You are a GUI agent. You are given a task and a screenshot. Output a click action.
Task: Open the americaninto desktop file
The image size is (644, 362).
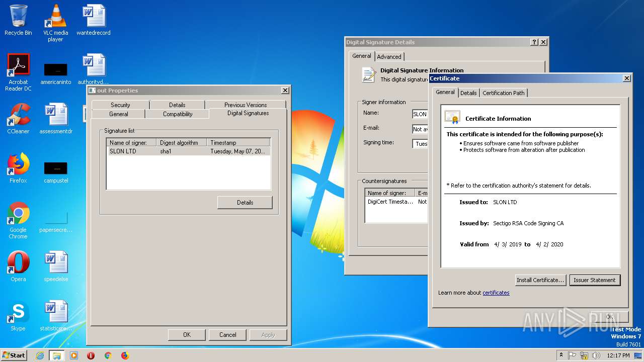55,74
